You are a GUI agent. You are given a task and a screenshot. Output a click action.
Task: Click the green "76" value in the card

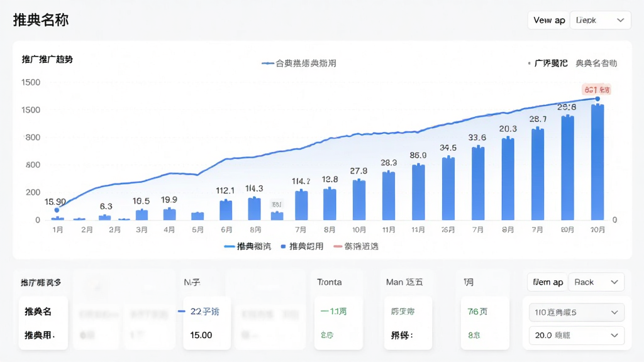pyautogui.click(x=477, y=312)
